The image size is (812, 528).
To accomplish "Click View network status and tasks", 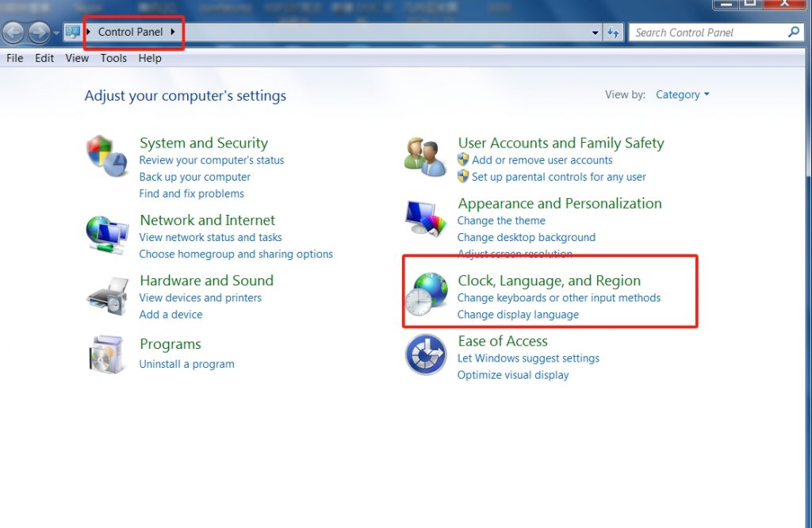I will (x=210, y=237).
